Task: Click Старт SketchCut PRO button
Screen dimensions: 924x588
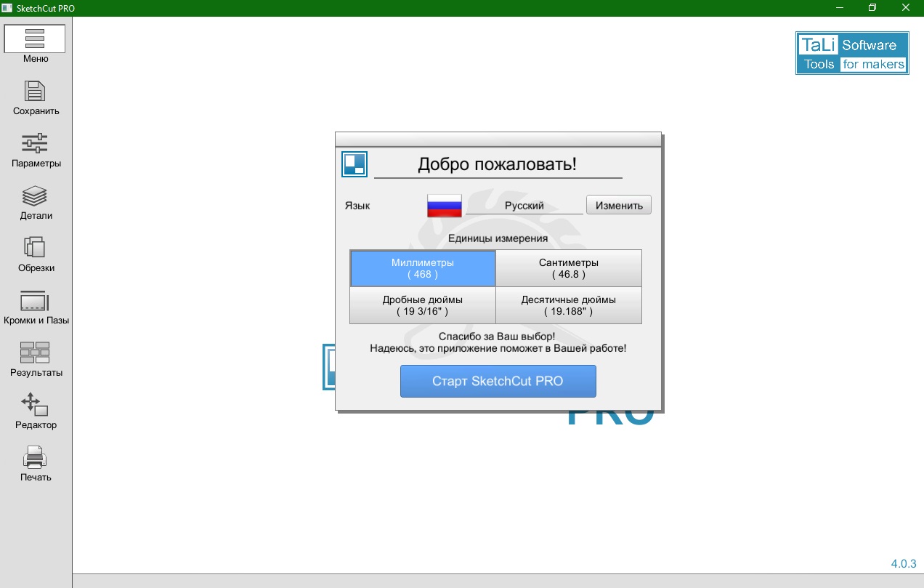Action: point(498,381)
